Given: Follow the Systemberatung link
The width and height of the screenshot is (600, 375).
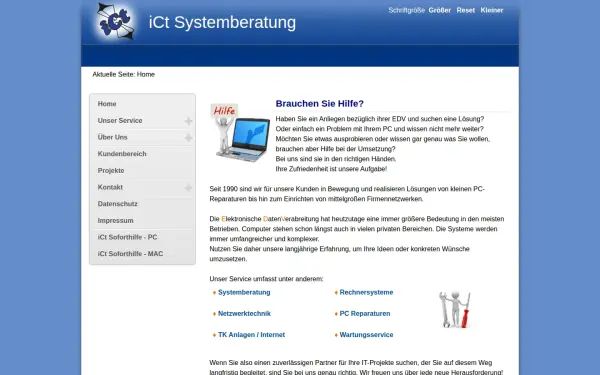Looking at the screenshot, I should 244,292.
